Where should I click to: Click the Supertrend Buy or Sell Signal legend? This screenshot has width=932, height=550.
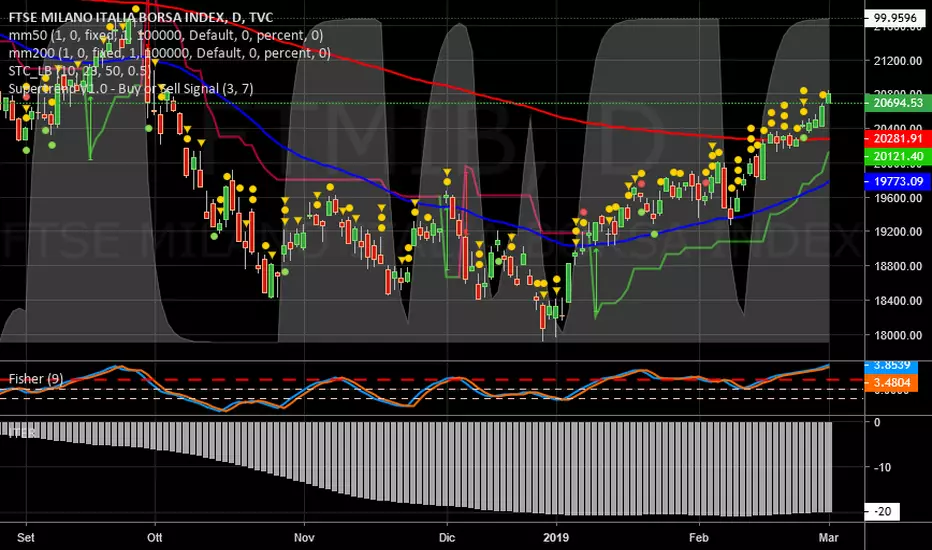131,89
